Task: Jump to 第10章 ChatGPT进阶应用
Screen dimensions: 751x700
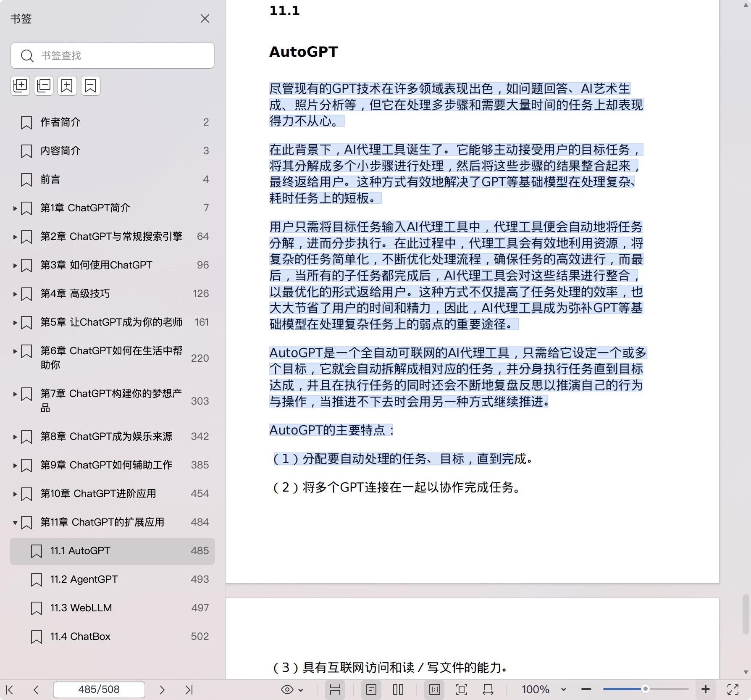Action: (98, 494)
